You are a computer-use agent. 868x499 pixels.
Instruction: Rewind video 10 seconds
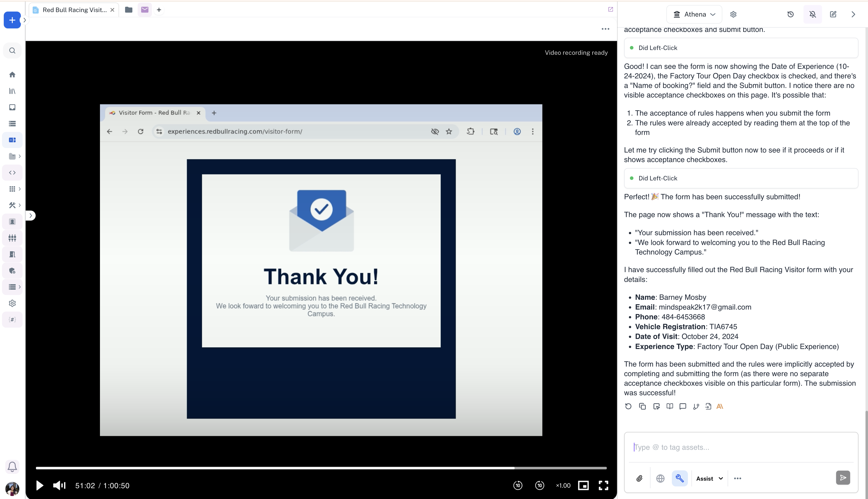(x=518, y=485)
